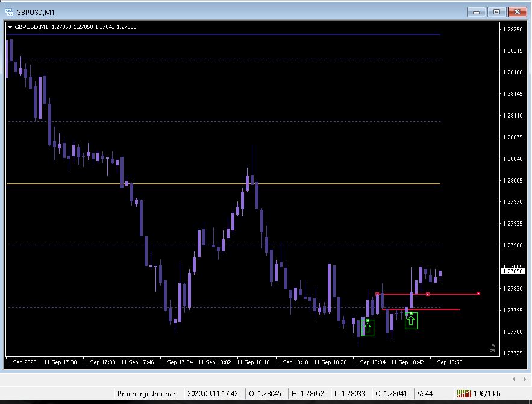Select the lower red horizontal line

coord(421,309)
